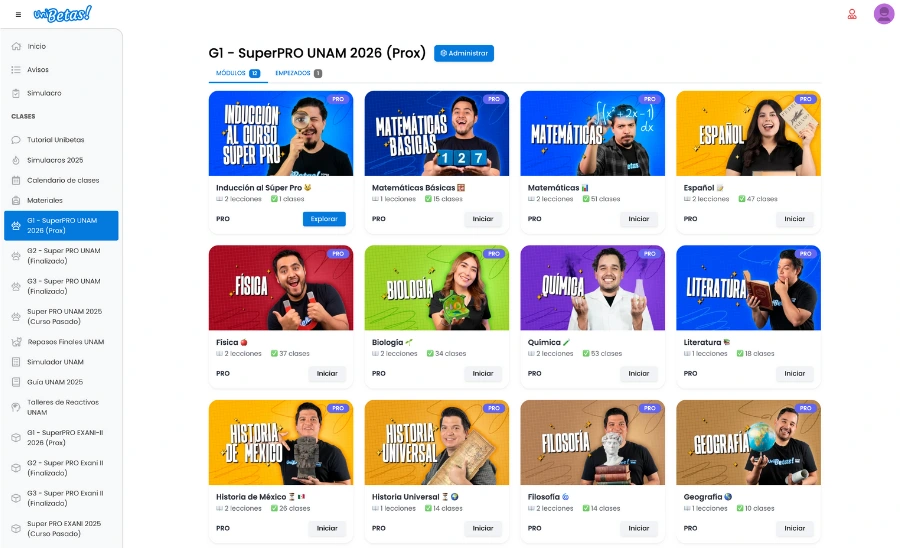This screenshot has height=548, width=900.
Task: Open the purple profile avatar
Action: (883, 14)
